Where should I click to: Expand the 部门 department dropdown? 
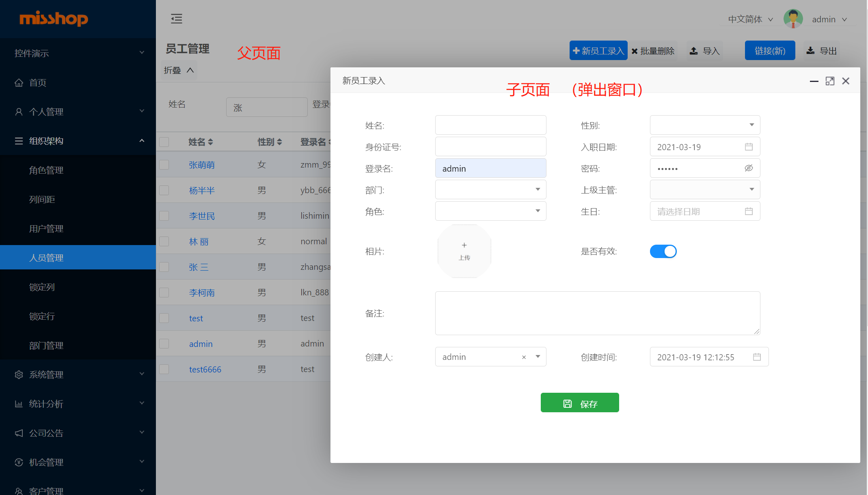[490, 189]
